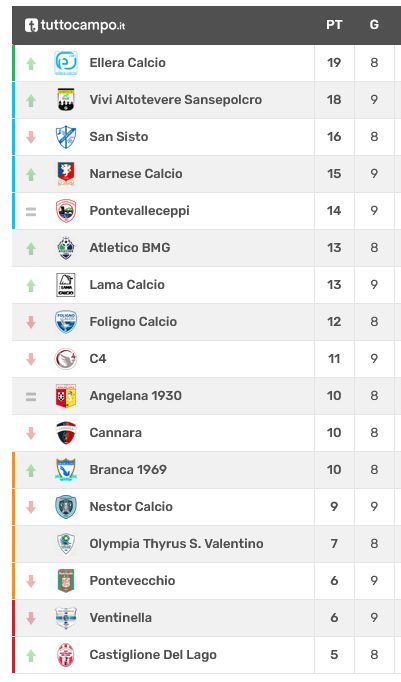The width and height of the screenshot is (401, 682).
Task: Click the Castiglione Del Lago crest
Action: pos(66,655)
